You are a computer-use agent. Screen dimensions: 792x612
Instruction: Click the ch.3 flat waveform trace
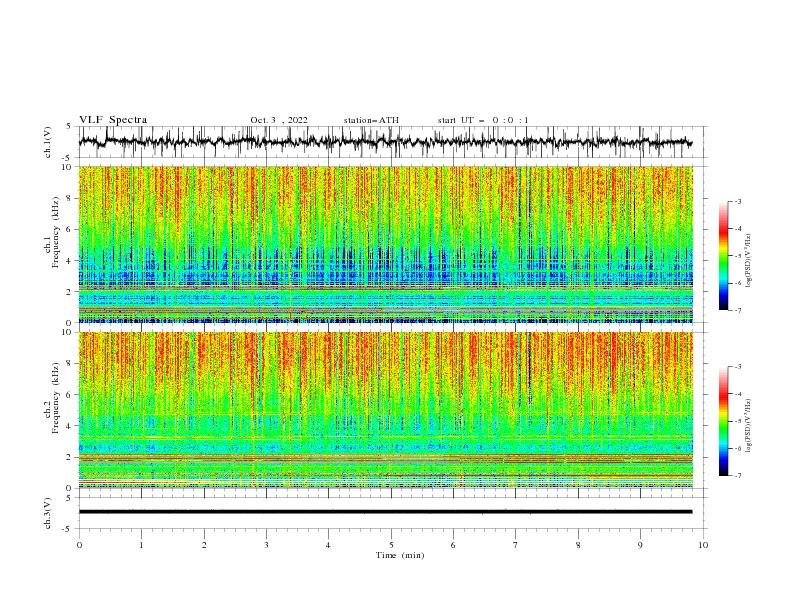pos(385,512)
